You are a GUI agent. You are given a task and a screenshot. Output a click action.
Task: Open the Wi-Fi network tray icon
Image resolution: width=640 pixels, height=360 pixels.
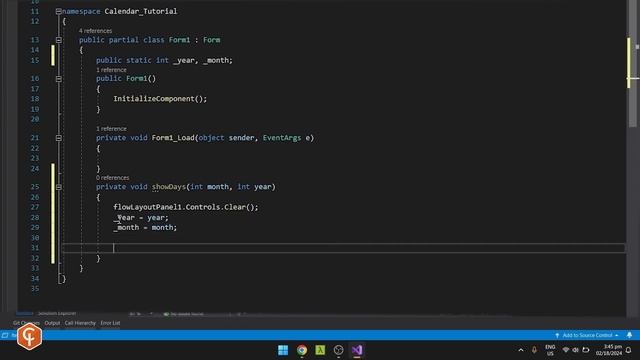point(566,350)
